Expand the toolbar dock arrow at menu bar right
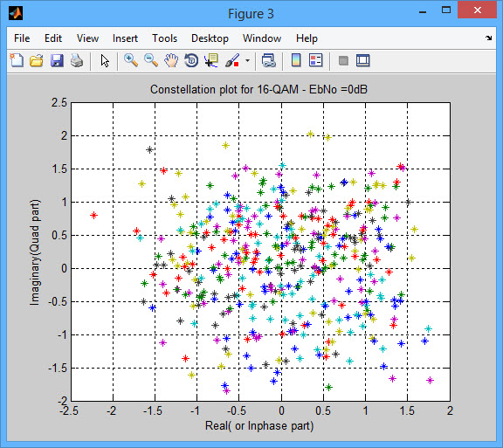Screen dimensions: 503x448 point(488,38)
